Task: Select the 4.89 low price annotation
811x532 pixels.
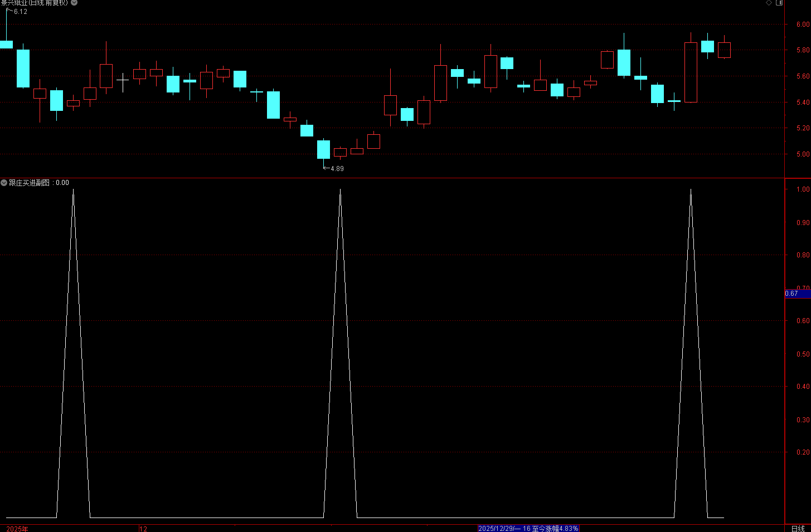Action: point(337,169)
